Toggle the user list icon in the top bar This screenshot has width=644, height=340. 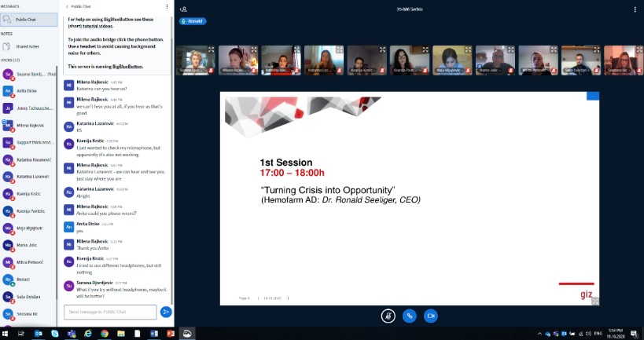pyautogui.click(x=183, y=9)
